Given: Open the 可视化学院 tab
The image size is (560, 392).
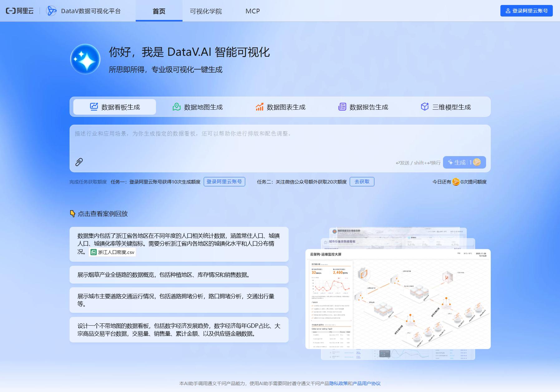Looking at the screenshot, I should tap(206, 11).
